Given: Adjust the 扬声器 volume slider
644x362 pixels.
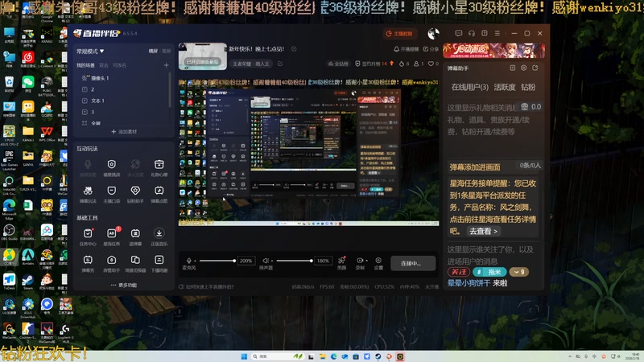Looking at the screenshot, I should (x=294, y=261).
